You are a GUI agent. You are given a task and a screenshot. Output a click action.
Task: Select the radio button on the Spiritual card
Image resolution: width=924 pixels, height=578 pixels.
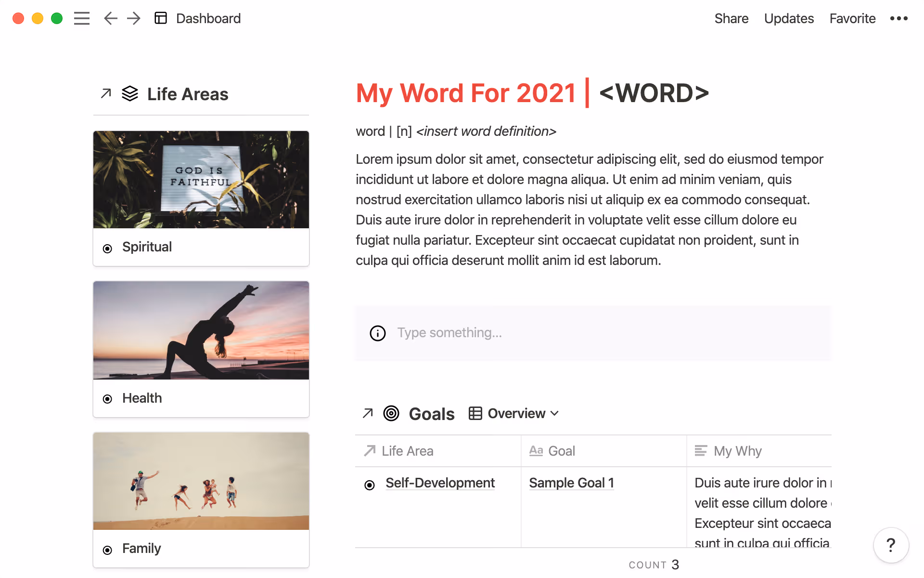click(107, 248)
